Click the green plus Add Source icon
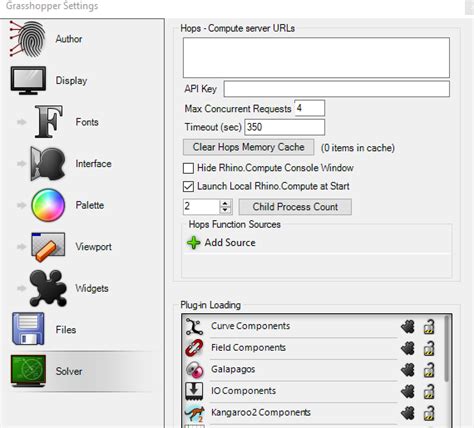 (x=194, y=243)
